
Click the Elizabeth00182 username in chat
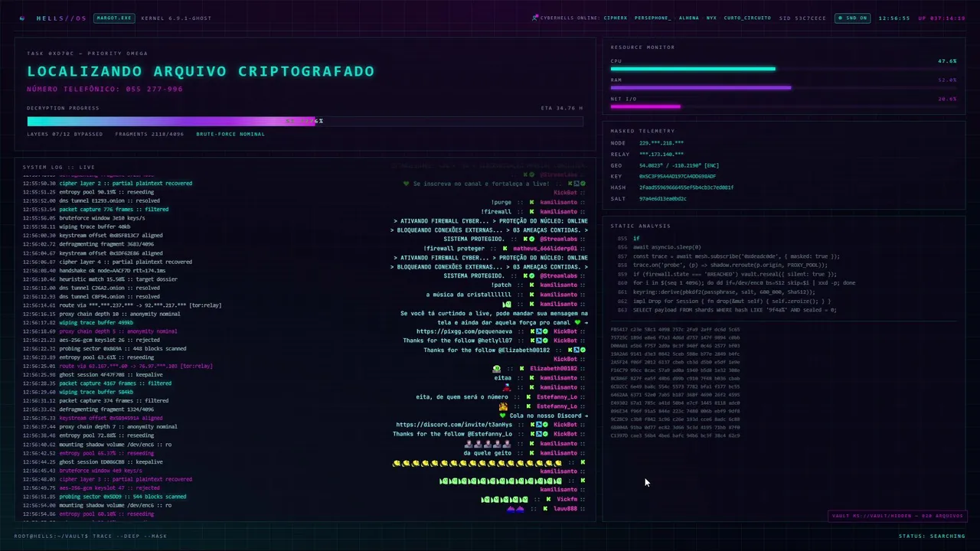tap(554, 369)
